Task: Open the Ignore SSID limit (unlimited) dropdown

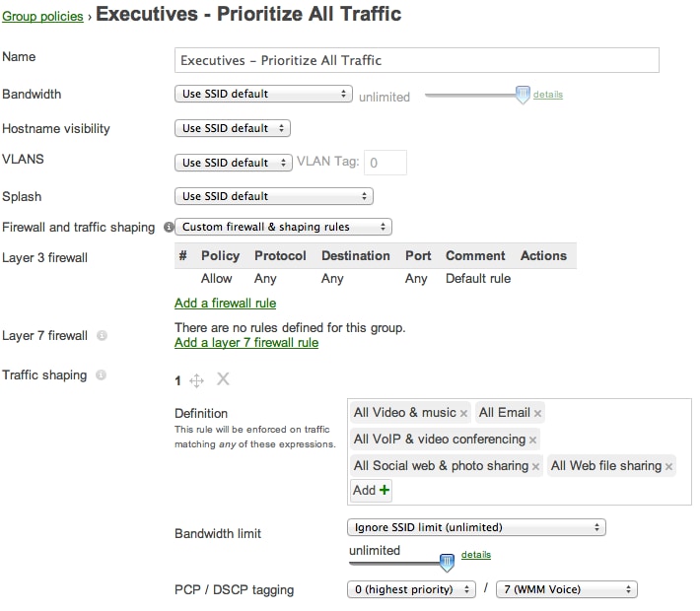Action: [476, 527]
